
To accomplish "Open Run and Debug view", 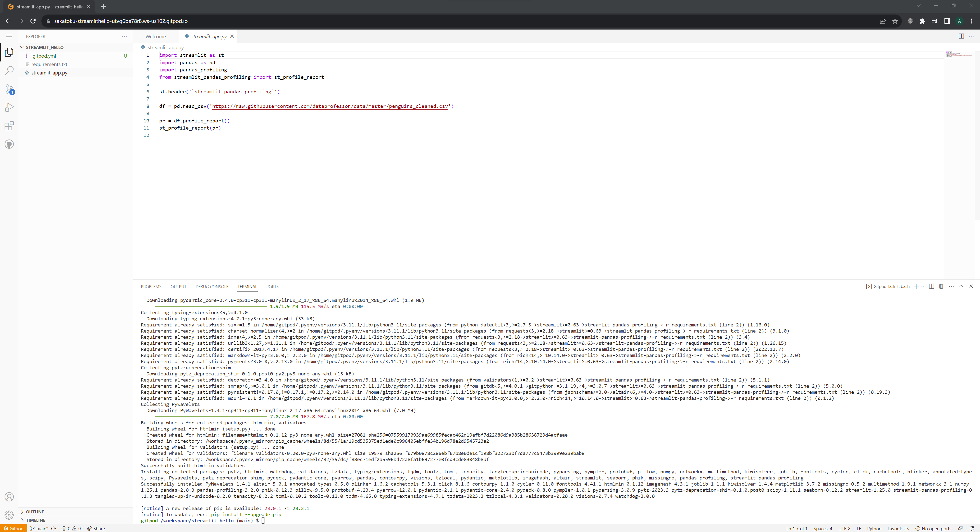I will click(9, 108).
